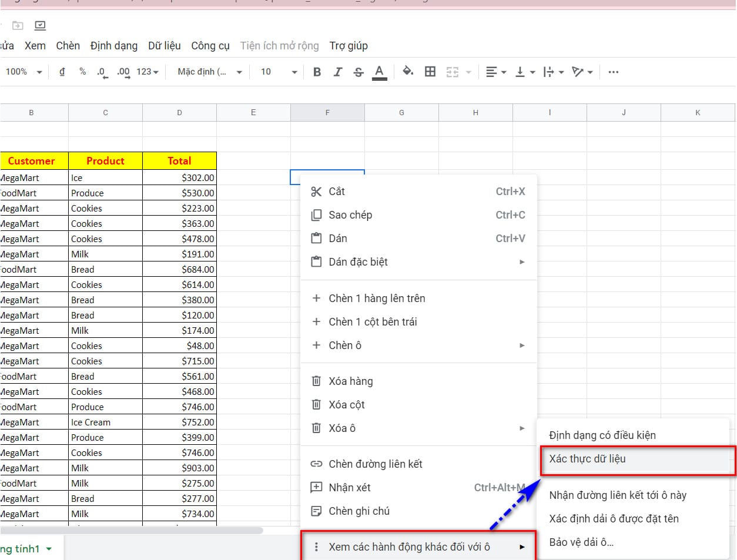The height and width of the screenshot is (560, 737).
Task: Toggle bold formatting
Action: point(317,71)
